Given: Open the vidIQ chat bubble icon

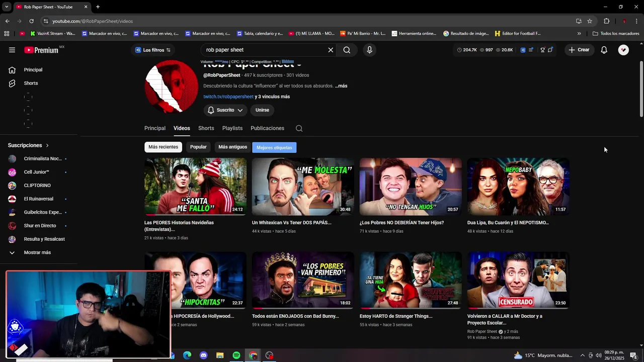Looking at the screenshot, I should point(550,50).
